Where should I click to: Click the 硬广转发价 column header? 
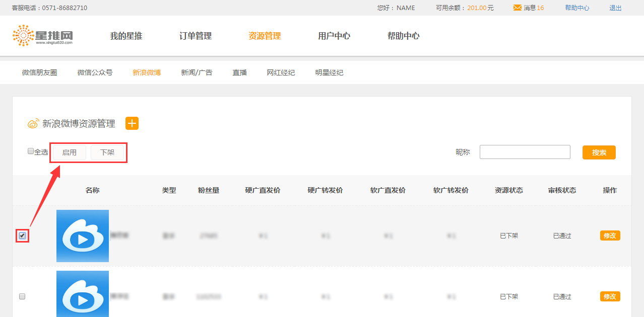[325, 190]
